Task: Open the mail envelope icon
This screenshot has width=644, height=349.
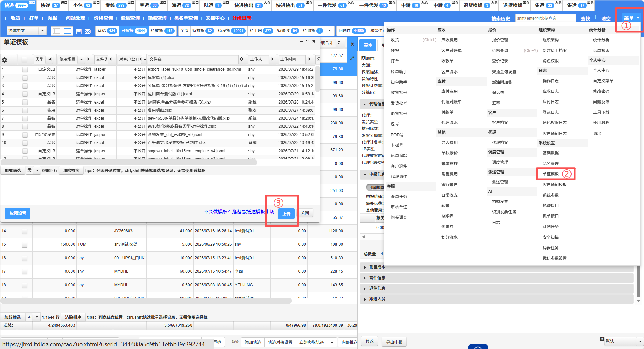Action: point(88,31)
